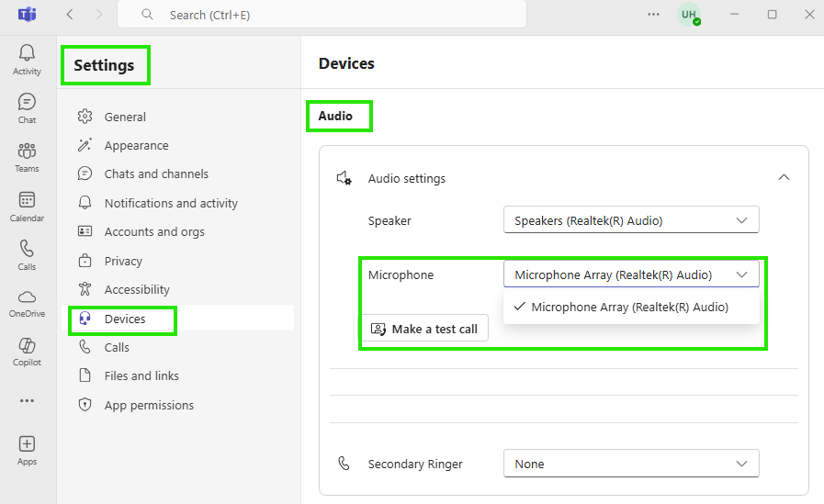Image resolution: width=824 pixels, height=504 pixels.
Task: Open Chats and channels settings
Action: pyautogui.click(x=156, y=174)
